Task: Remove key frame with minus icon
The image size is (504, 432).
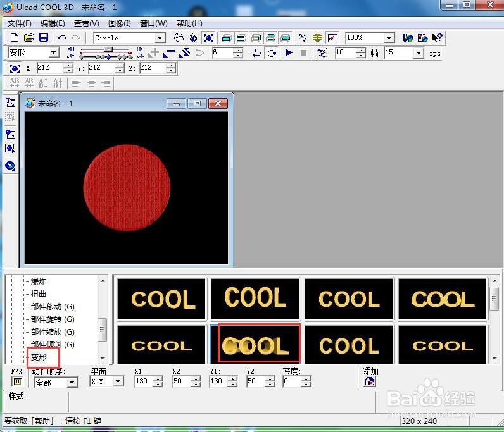Action: (x=169, y=52)
